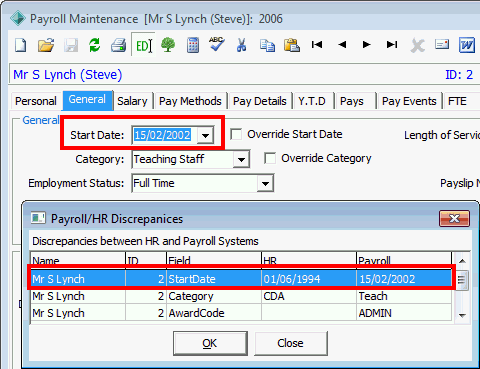Screen dimensions: 480x369
Task: Click the discrepancies list scroll down arrow
Action: [462, 315]
